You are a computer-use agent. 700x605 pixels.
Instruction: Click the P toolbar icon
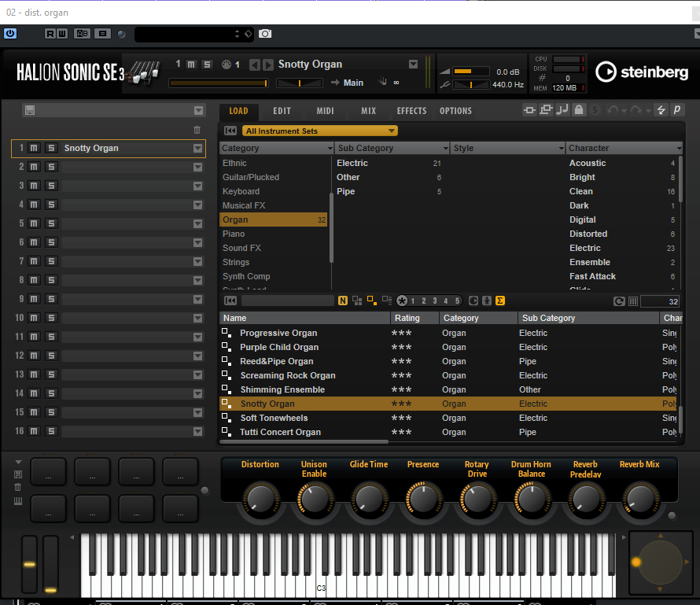click(676, 110)
